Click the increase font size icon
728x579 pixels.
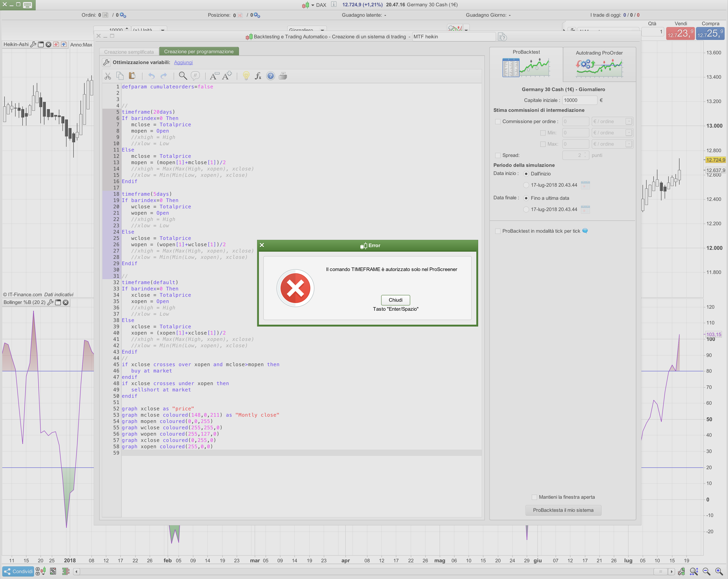coord(227,76)
